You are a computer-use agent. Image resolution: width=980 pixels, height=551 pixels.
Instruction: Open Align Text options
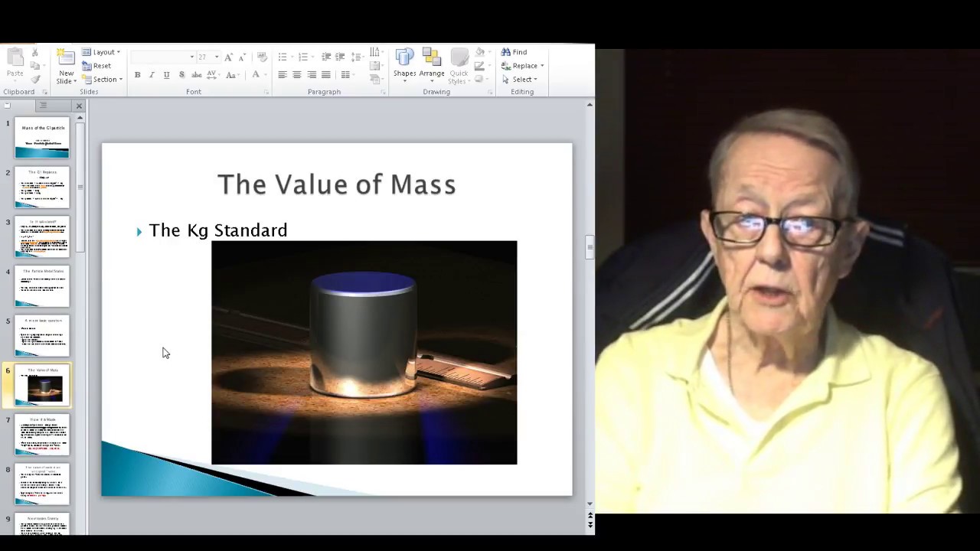pyautogui.click(x=376, y=66)
